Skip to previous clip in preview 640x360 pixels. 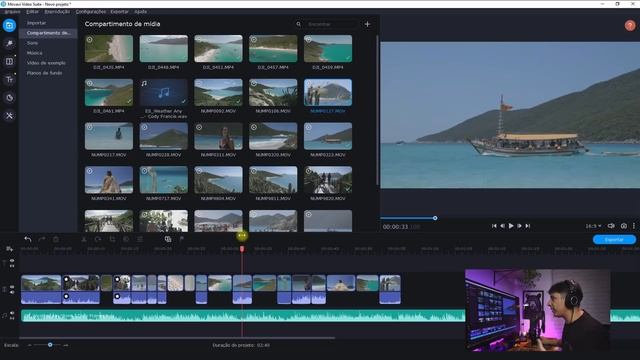pos(494,226)
